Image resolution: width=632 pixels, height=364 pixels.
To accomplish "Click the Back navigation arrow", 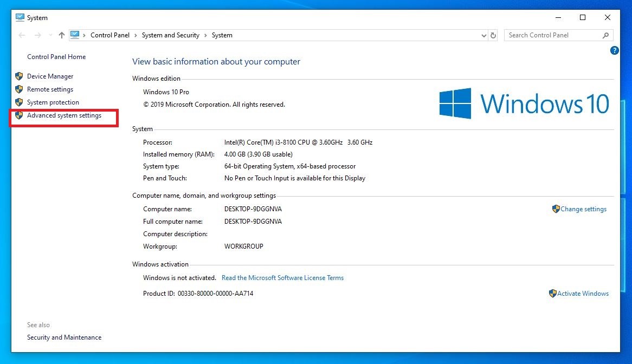I will tap(22, 35).
